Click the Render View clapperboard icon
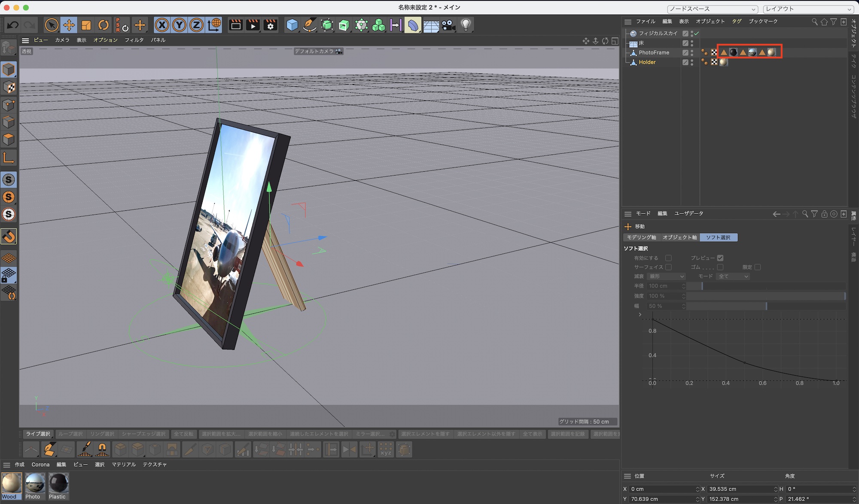The width and height of the screenshot is (859, 504). [x=236, y=25]
